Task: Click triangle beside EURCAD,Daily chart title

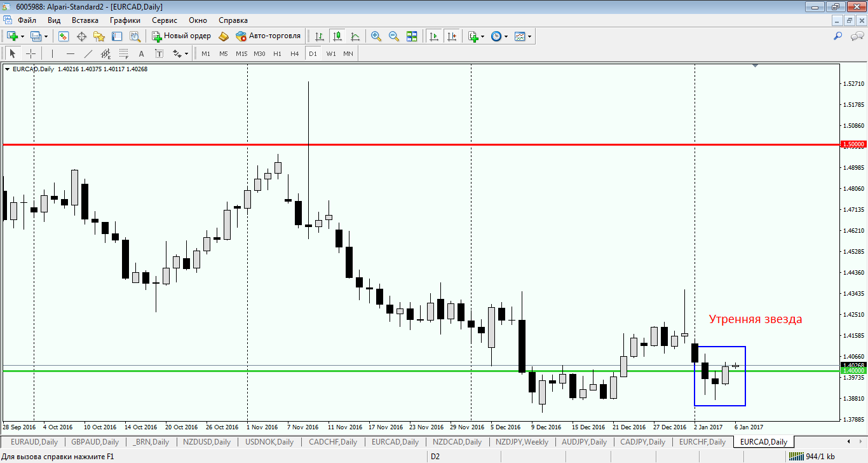Action: pos(7,69)
